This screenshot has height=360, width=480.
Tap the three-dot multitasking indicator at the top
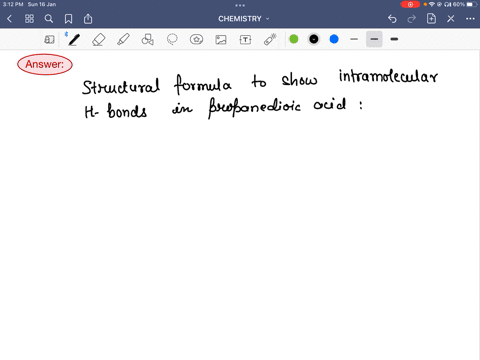point(240,5)
